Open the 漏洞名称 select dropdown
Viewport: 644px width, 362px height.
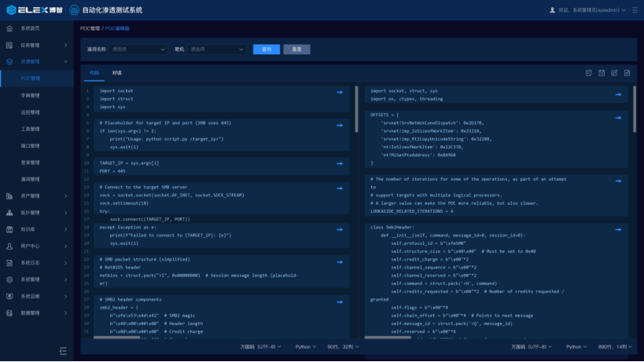138,49
